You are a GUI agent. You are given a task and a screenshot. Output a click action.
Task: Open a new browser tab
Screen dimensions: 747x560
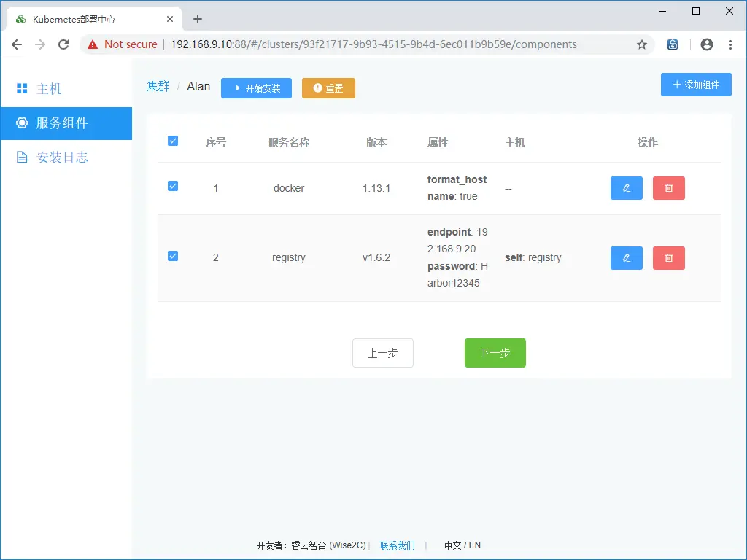(198, 19)
